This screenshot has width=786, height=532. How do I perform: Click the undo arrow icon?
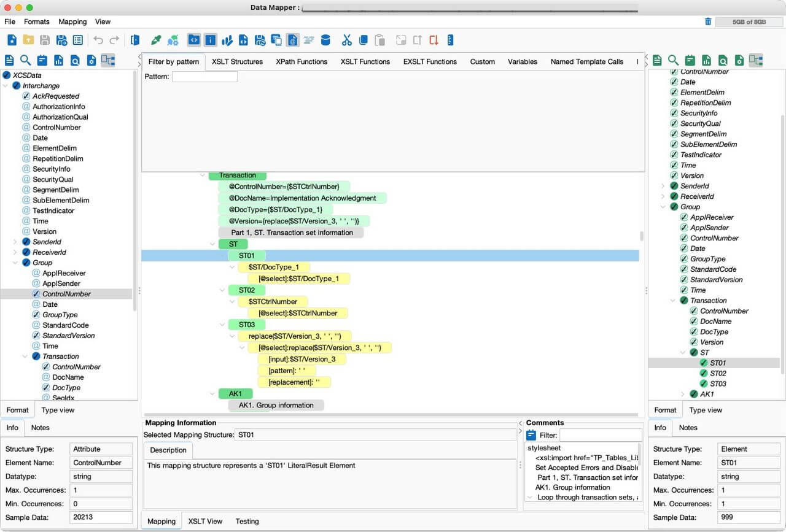pyautogui.click(x=98, y=40)
